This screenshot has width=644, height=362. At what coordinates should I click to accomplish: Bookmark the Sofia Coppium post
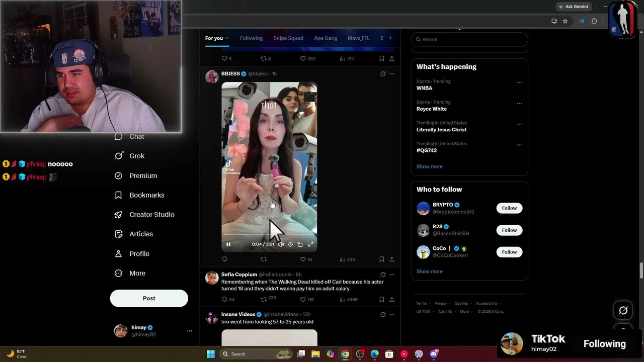click(x=382, y=300)
